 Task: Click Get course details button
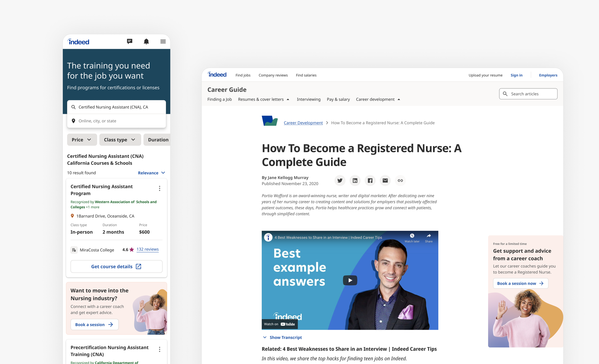click(116, 267)
